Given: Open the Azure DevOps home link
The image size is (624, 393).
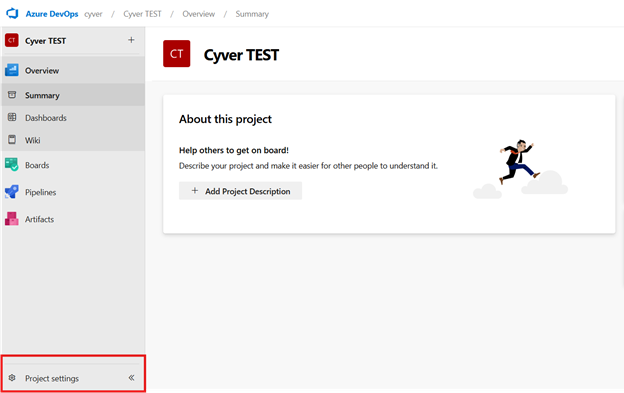Looking at the screenshot, I should (52, 14).
